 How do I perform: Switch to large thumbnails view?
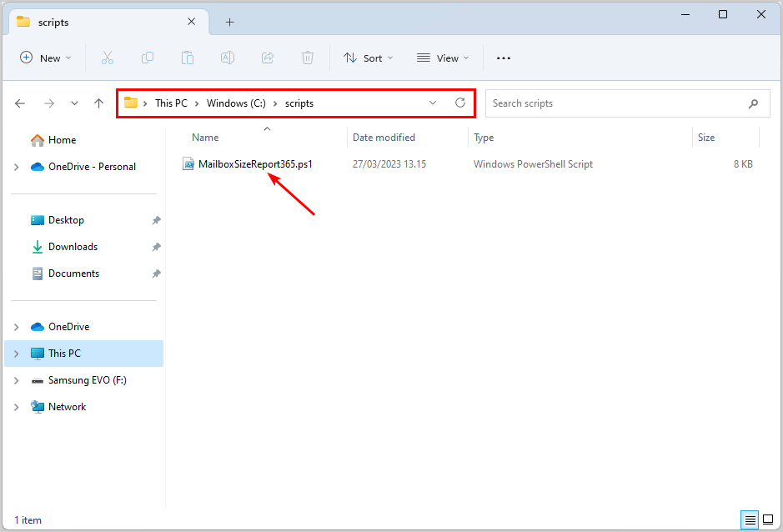[x=768, y=519]
